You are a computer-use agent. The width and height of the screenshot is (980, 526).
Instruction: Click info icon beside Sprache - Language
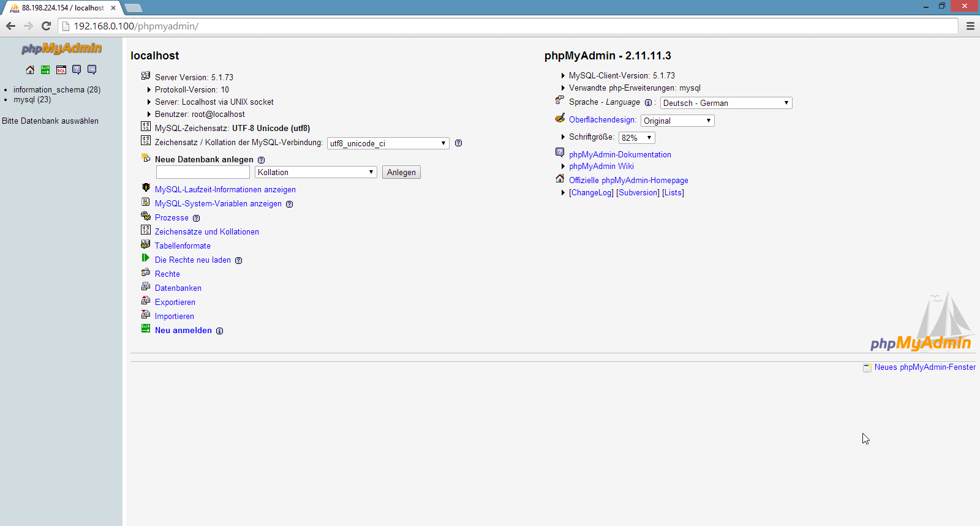pos(648,103)
